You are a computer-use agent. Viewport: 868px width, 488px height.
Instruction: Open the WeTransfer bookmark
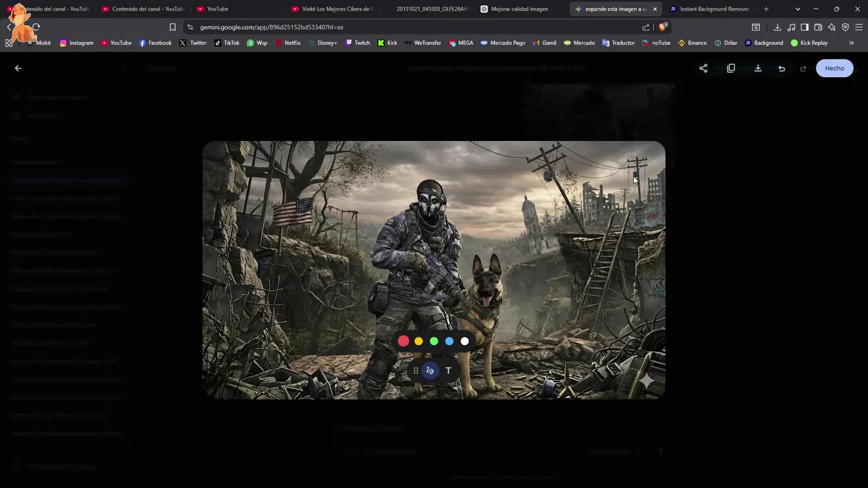click(x=423, y=43)
